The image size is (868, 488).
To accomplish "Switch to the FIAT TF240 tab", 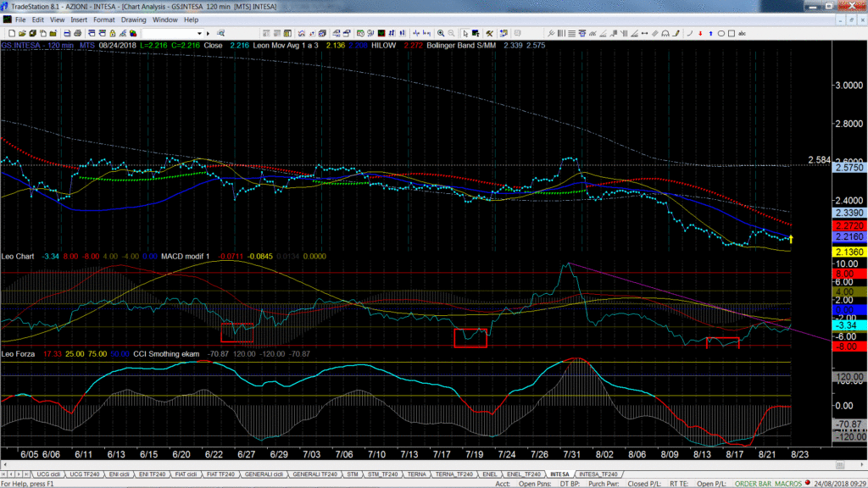I will [220, 474].
